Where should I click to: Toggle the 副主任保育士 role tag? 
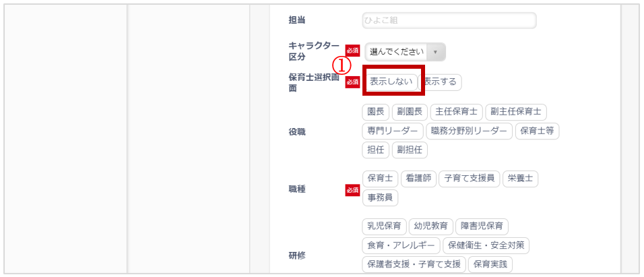pyautogui.click(x=516, y=112)
